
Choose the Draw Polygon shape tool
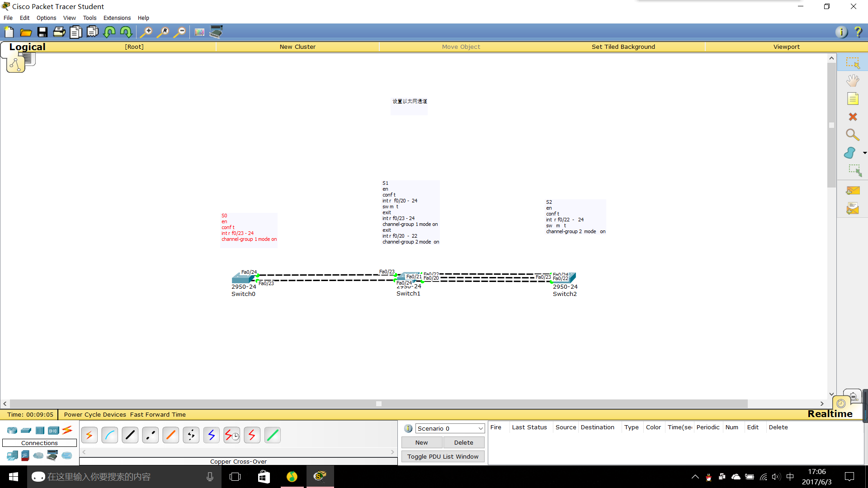pos(850,153)
